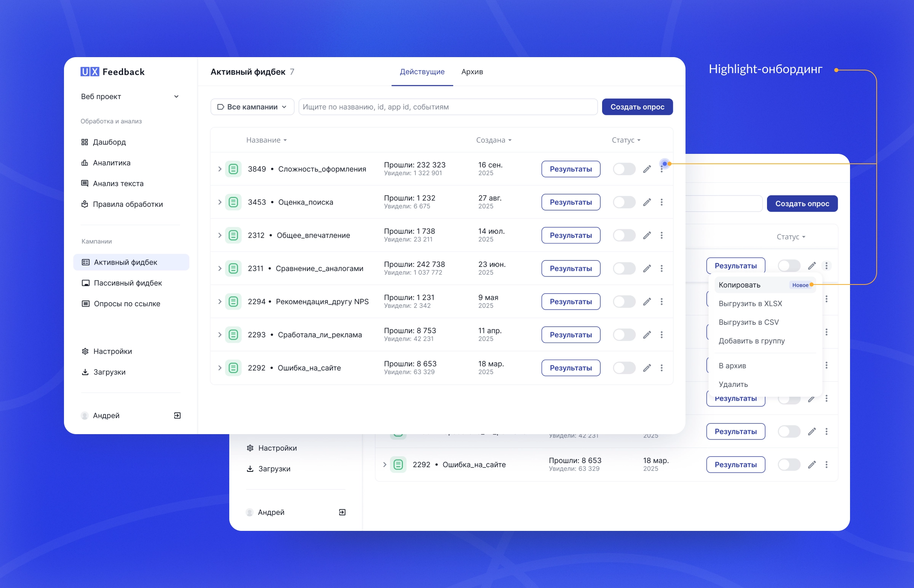This screenshot has height=588, width=914.
Task: Open three-dot menu for Сравнение_с_аналогами
Action: click(x=662, y=268)
